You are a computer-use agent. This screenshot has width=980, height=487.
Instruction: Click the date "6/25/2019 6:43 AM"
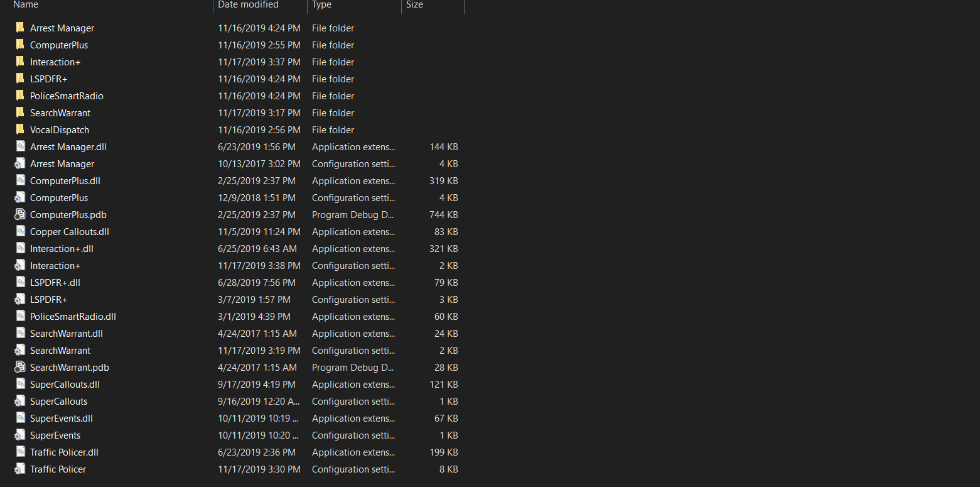coord(257,248)
